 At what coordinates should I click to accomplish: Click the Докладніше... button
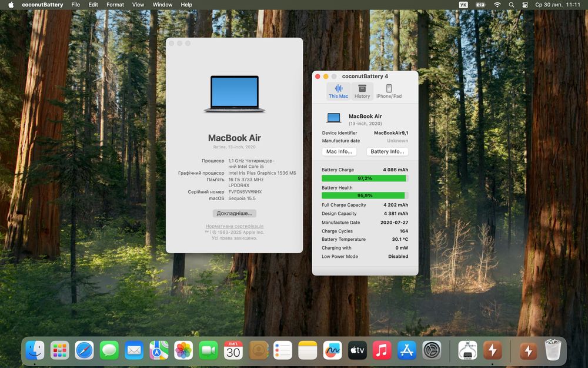(x=235, y=213)
